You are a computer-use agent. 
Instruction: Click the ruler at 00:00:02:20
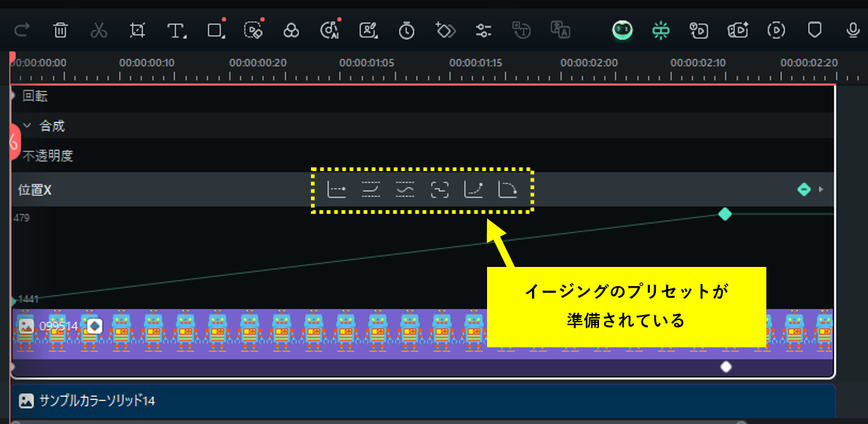pos(809,62)
